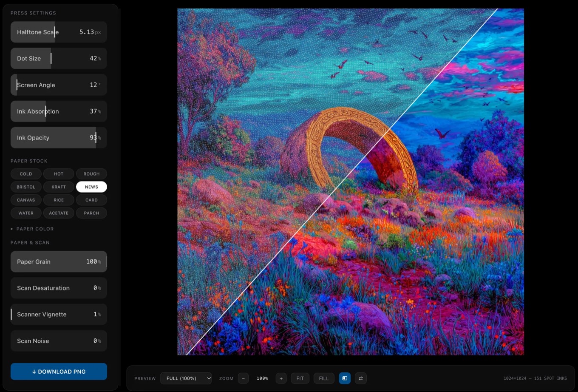The image size is (578, 392).
Task: Set the Scanner Vignette slider
Action: 59,314
